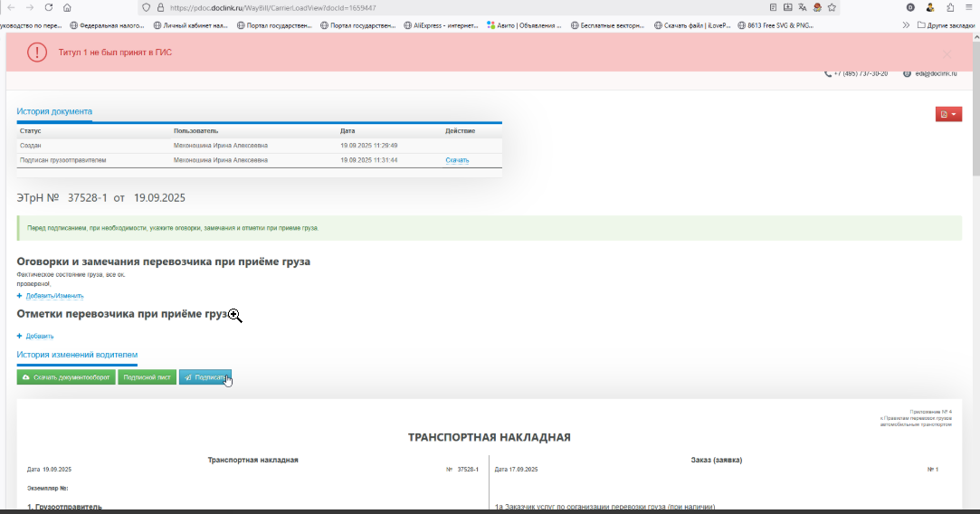Image resolution: width=980 pixels, height=514 pixels.
Task: Click the translate page icon
Action: pyautogui.click(x=803, y=7)
